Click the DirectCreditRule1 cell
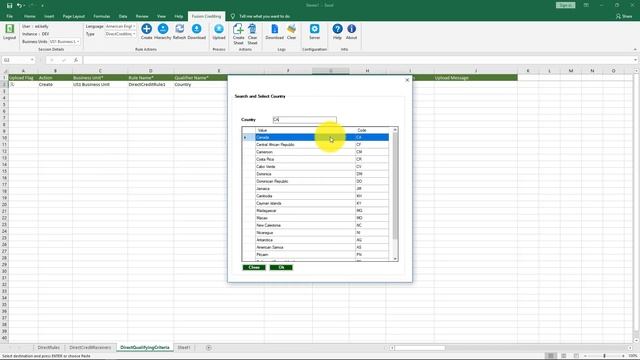Image resolution: width=640 pixels, height=360 pixels. [150, 84]
